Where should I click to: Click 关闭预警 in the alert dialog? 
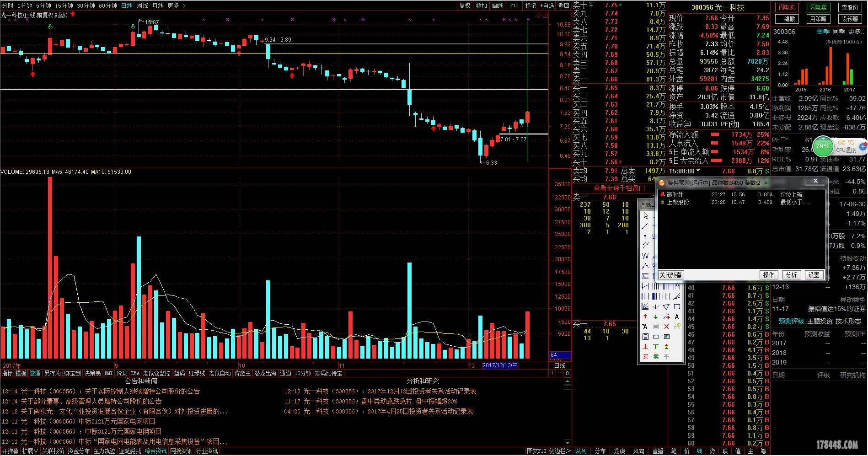pyautogui.click(x=671, y=275)
